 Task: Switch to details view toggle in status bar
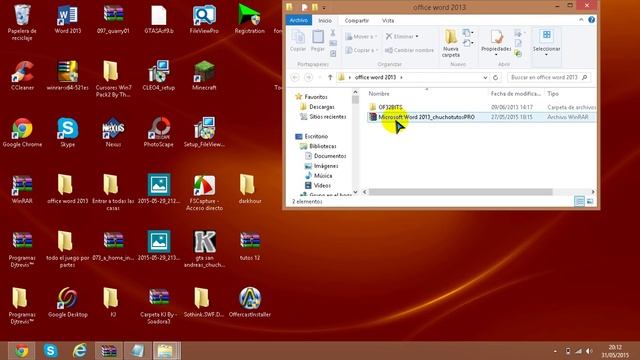click(579, 201)
